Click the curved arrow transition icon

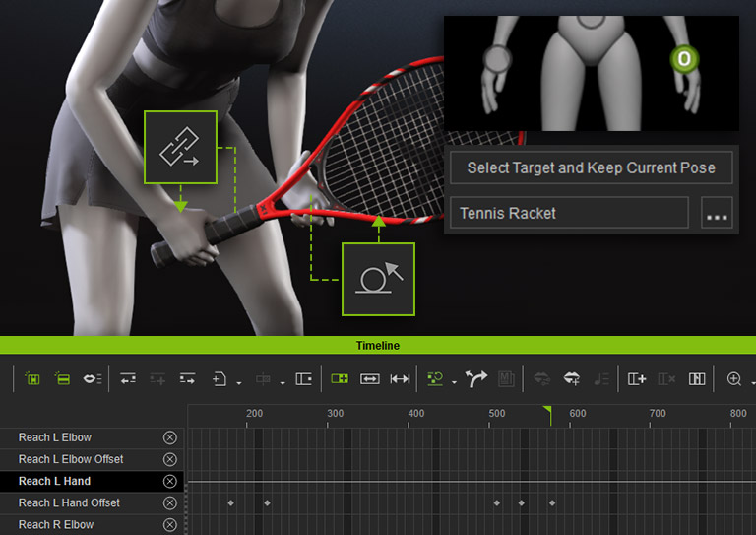477,378
